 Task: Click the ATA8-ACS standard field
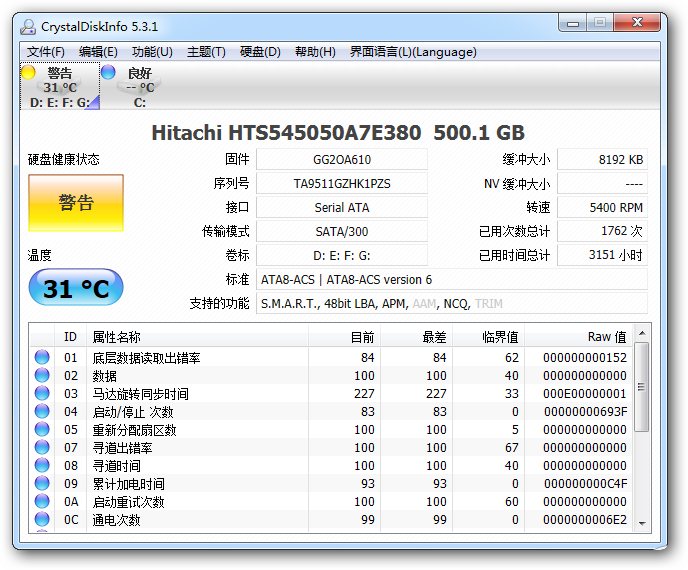pos(452,279)
